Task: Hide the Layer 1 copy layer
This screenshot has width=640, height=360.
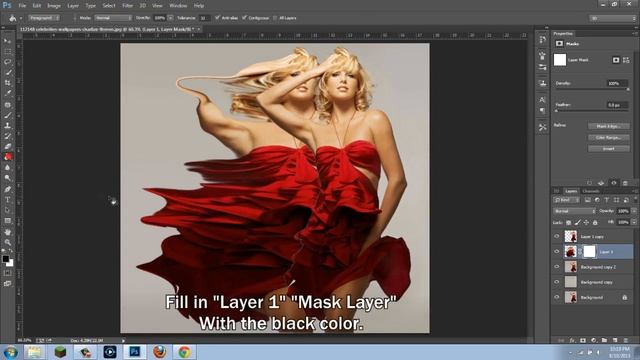Action: [x=557, y=236]
